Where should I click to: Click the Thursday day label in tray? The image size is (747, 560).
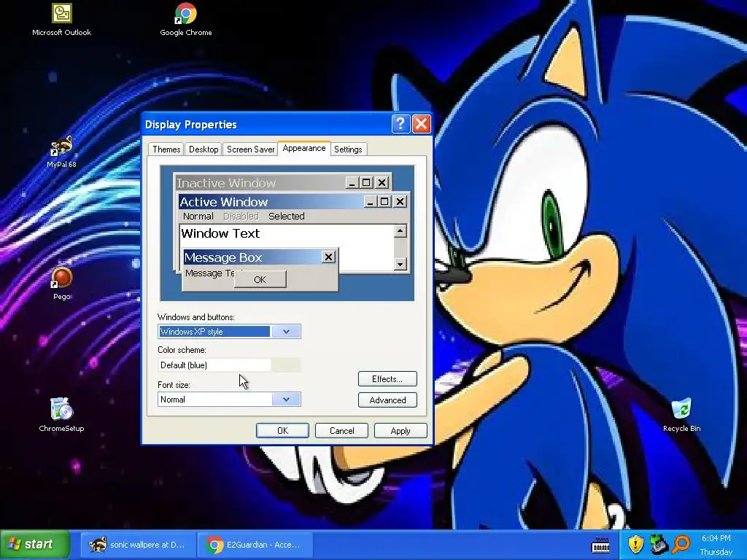click(716, 552)
